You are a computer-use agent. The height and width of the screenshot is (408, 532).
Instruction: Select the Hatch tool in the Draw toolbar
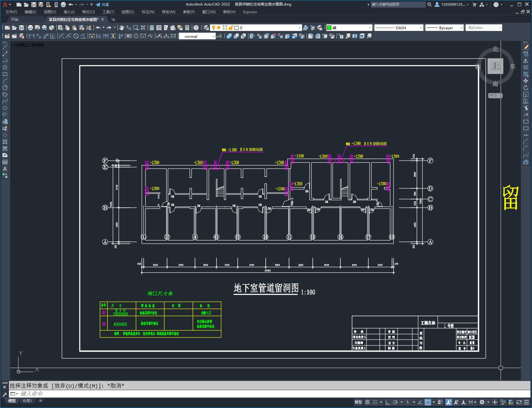[5, 142]
